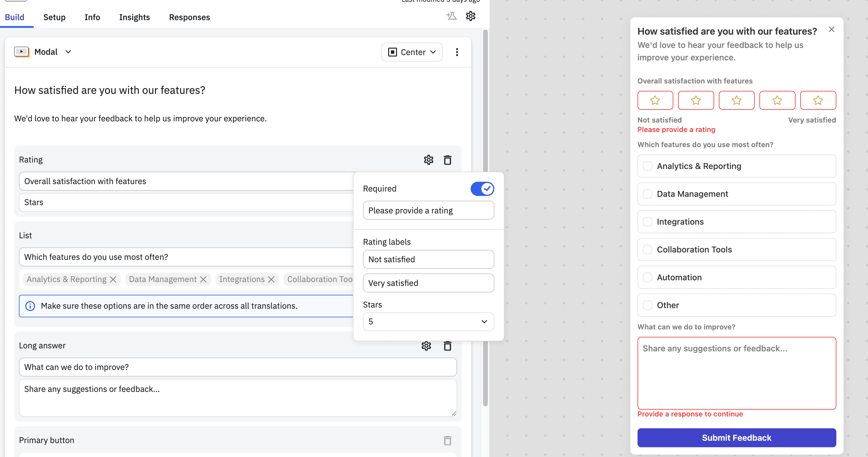This screenshot has width=868, height=457.
Task: Open the Center position dropdown
Action: coord(412,52)
